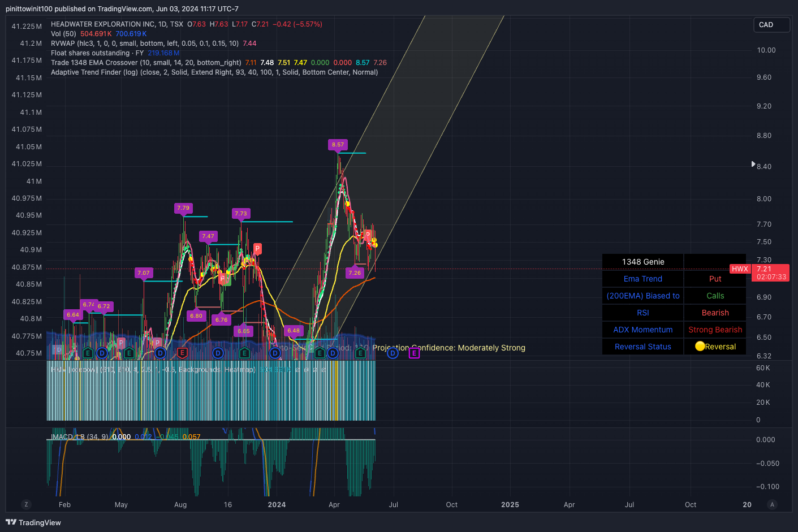Click the 7.73 pivot label
This screenshot has width=798, height=532.
241,214
